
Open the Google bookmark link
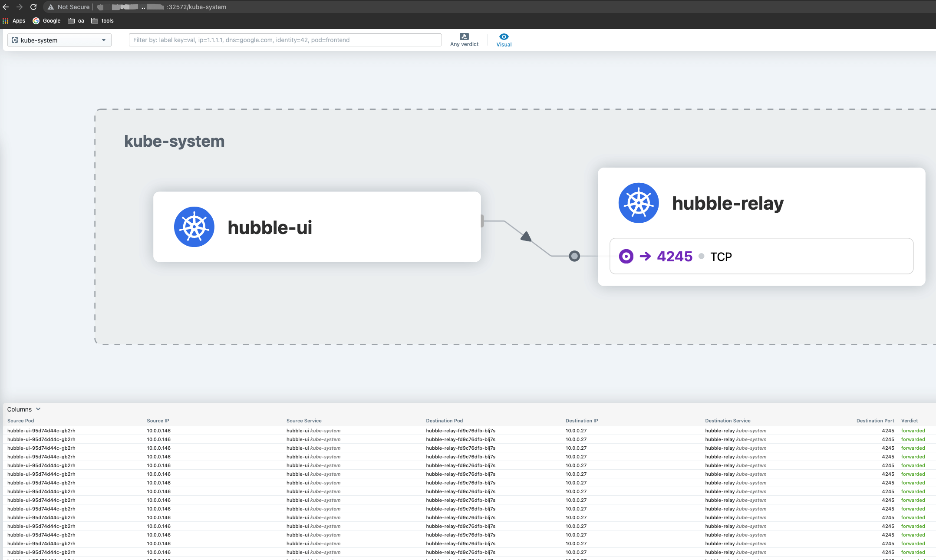46,21
